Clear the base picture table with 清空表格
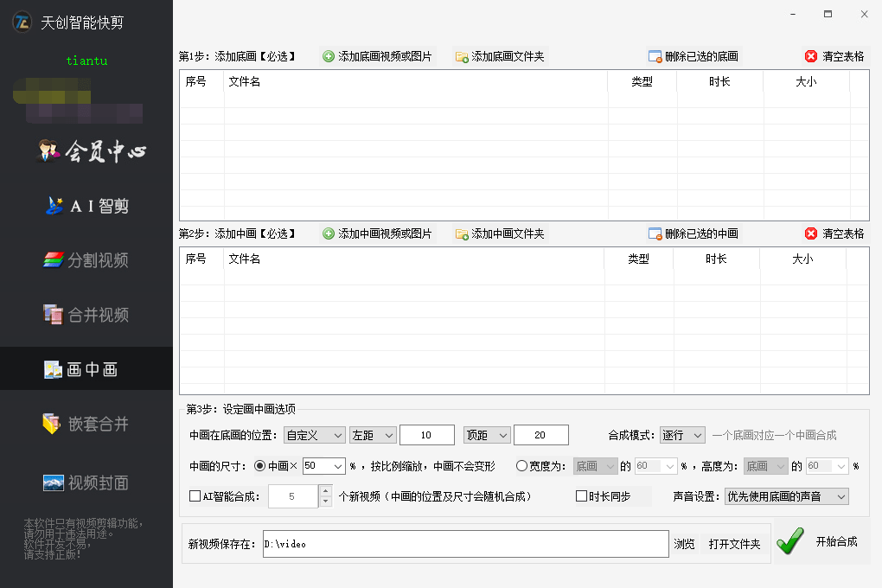This screenshot has width=882, height=588. [836, 55]
